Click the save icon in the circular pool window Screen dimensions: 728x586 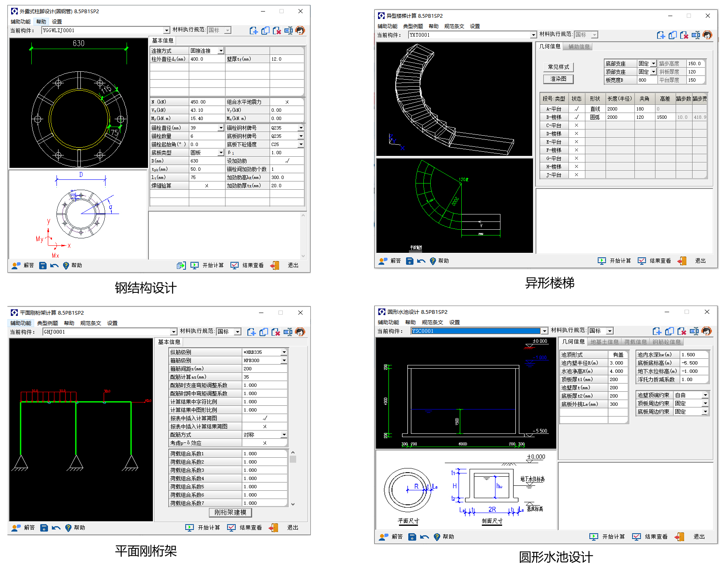pos(412,537)
